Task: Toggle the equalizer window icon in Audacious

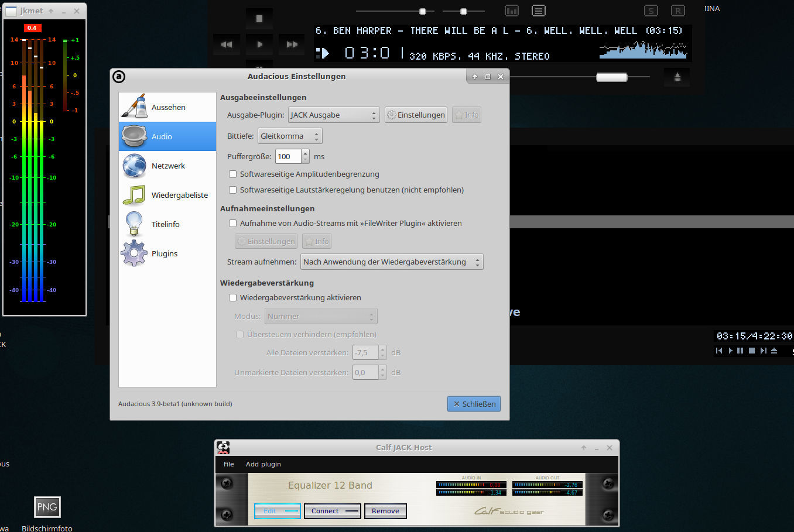Action: pos(512,11)
